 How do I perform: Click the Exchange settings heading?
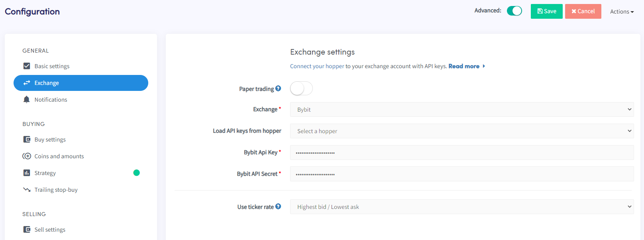tap(322, 52)
